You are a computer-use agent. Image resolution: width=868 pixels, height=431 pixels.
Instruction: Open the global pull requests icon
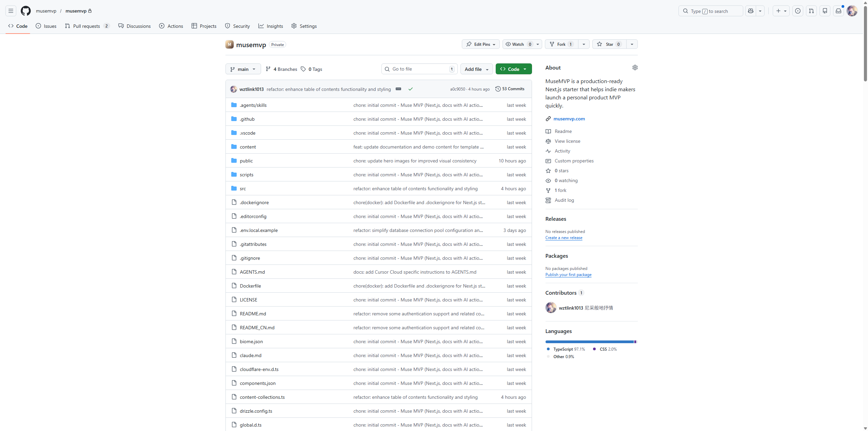(811, 11)
